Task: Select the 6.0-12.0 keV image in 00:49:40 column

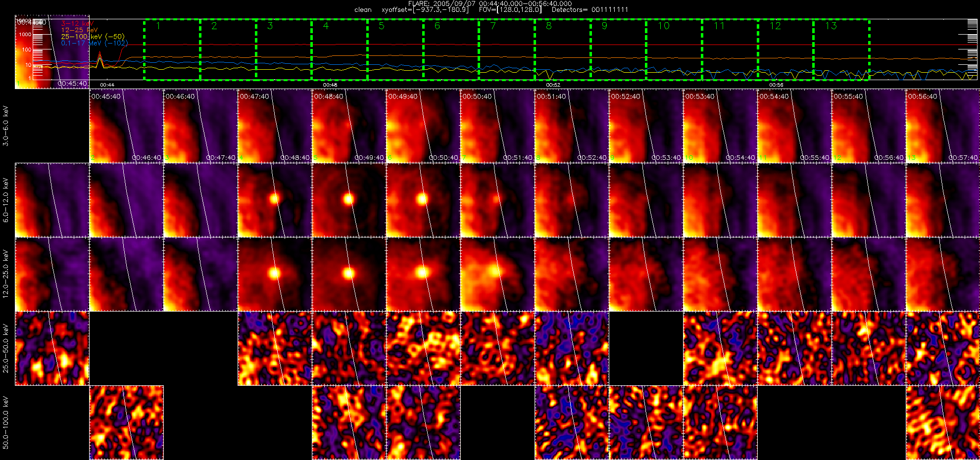Action: click(423, 200)
